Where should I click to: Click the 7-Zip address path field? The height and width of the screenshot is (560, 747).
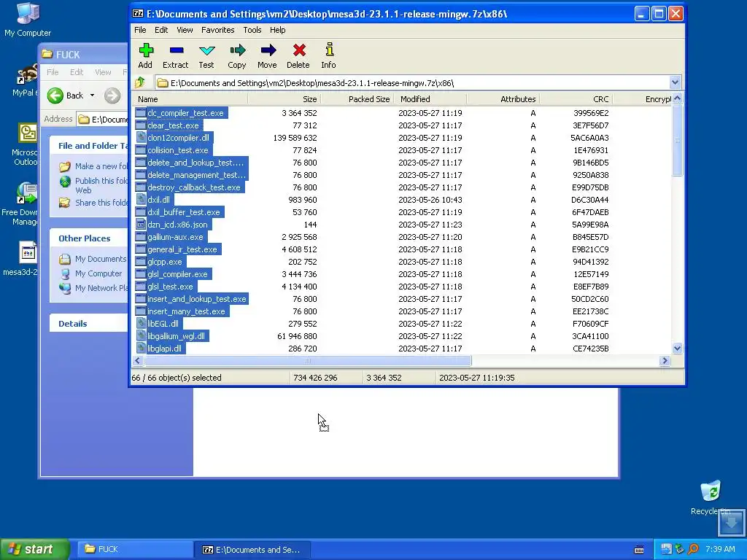pyautogui.click(x=412, y=83)
